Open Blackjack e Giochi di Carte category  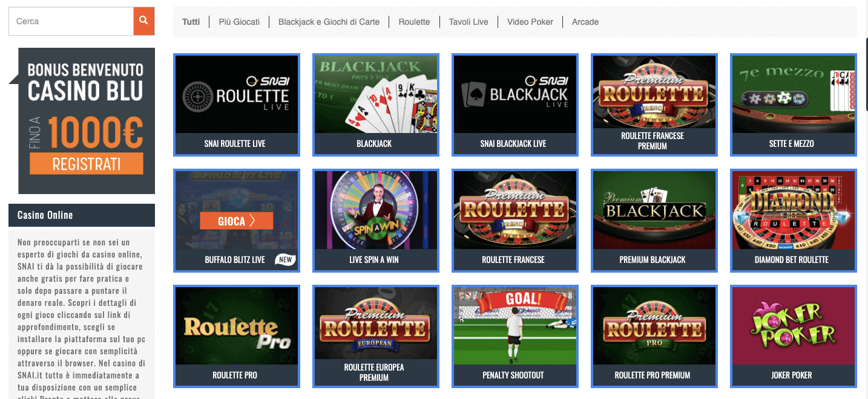click(329, 22)
